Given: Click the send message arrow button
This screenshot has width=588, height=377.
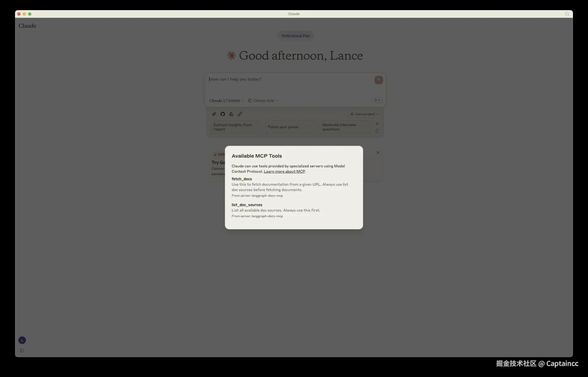Looking at the screenshot, I should (x=379, y=80).
